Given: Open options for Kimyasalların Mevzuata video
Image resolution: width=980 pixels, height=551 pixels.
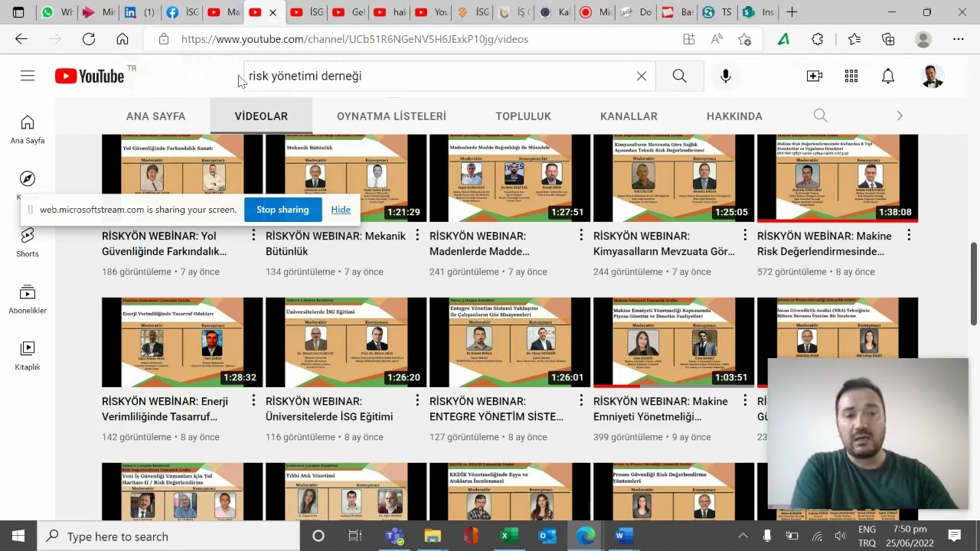Looking at the screenshot, I should [745, 236].
